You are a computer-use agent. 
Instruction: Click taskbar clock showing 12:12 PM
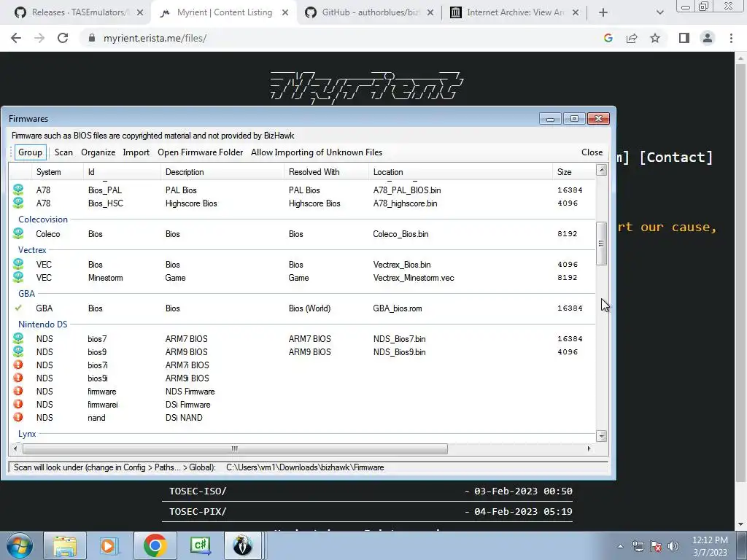point(710,545)
